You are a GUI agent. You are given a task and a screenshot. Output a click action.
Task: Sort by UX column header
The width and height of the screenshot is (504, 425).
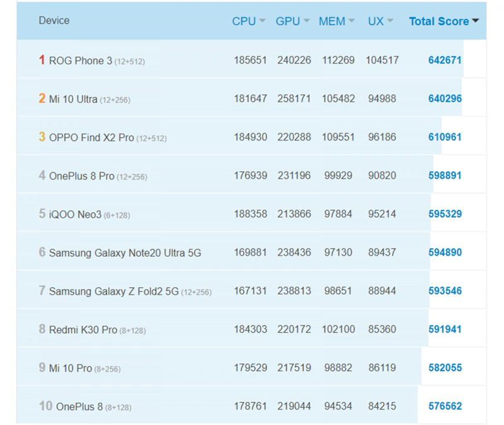[381, 21]
